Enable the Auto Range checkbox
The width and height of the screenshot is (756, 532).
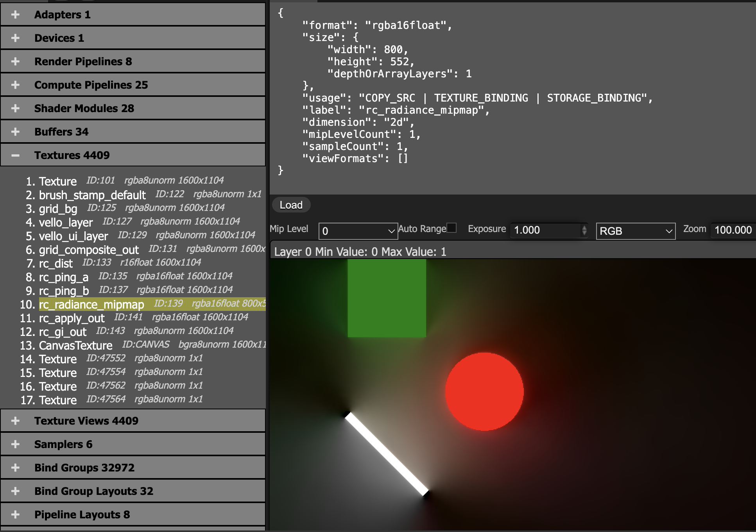(451, 228)
